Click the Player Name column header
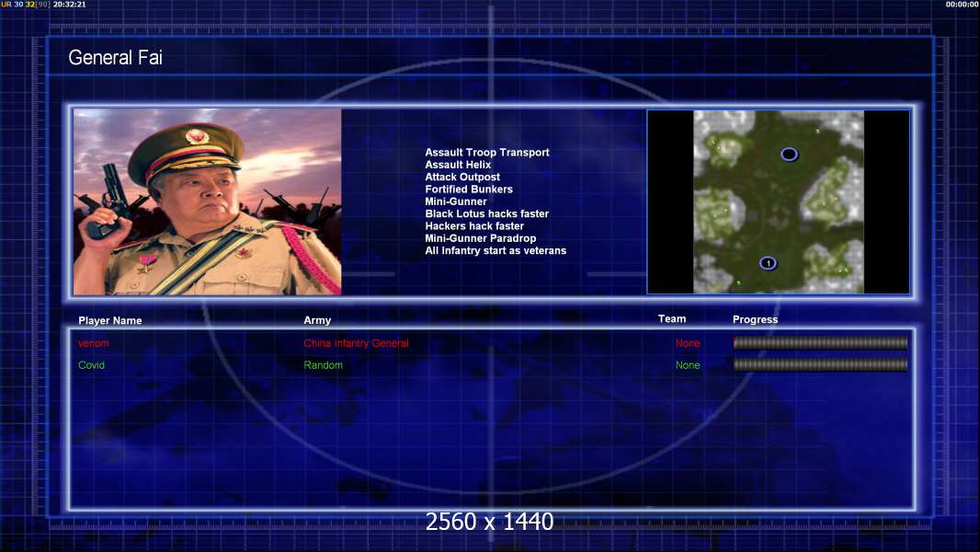The width and height of the screenshot is (980, 552). pyautogui.click(x=110, y=321)
